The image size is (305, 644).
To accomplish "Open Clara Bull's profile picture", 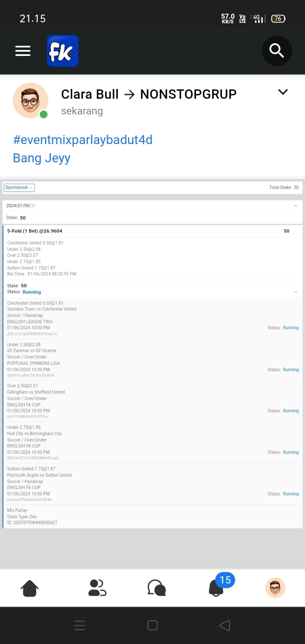I will click(x=30, y=100).
